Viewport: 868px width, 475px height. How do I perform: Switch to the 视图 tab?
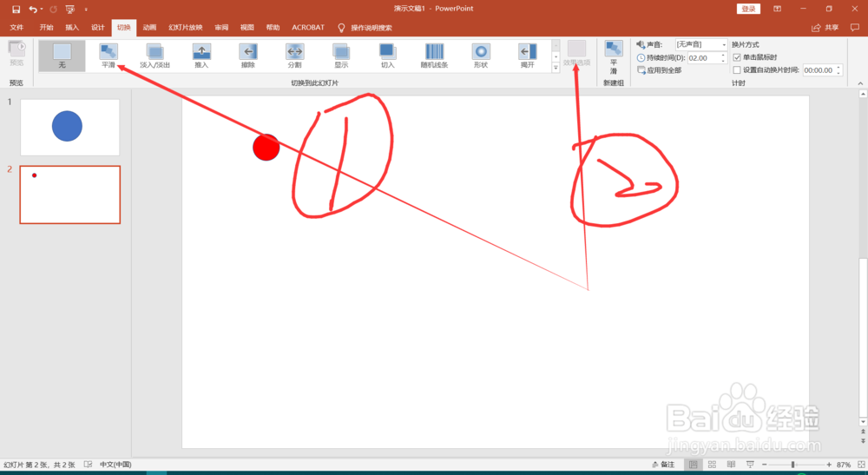click(x=247, y=27)
